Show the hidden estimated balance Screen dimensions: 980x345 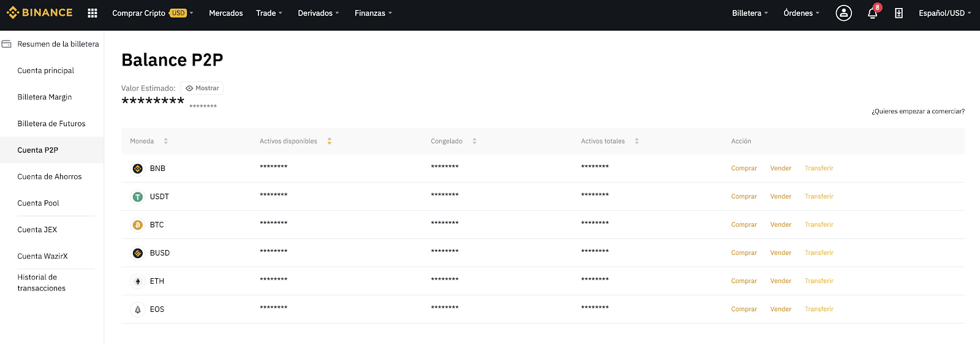coord(202,88)
